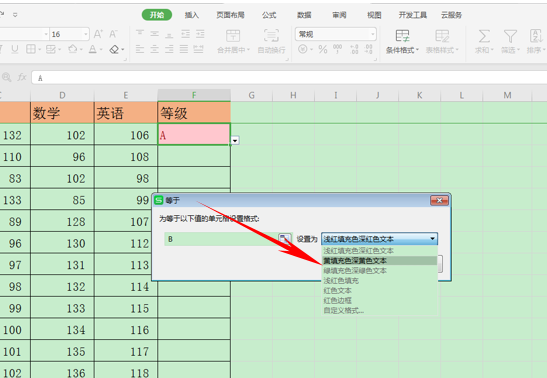Screen dimensions: 547x378
Task: Clear formatting with the eraser icon
Action: [x=114, y=50]
